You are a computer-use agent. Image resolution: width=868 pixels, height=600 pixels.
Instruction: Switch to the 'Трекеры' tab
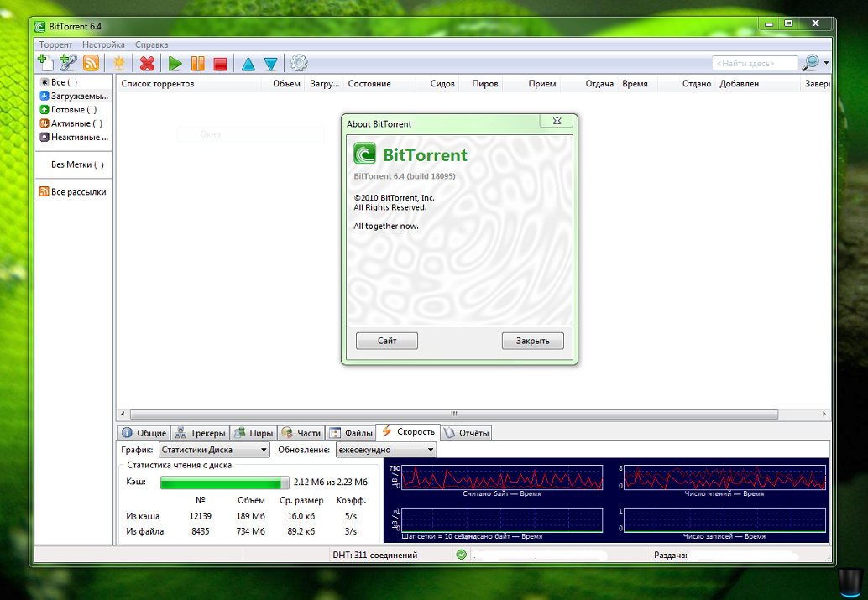[201, 433]
